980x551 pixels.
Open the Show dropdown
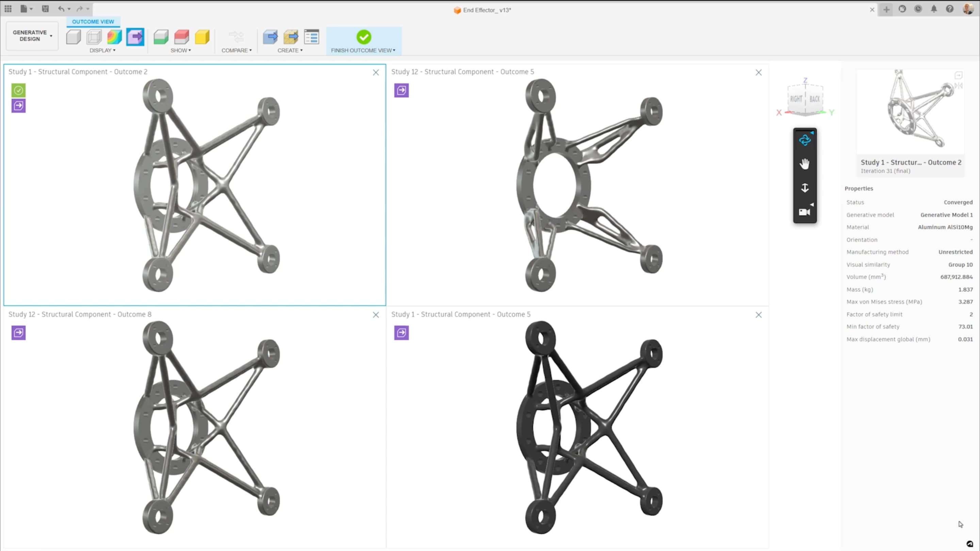181,50
